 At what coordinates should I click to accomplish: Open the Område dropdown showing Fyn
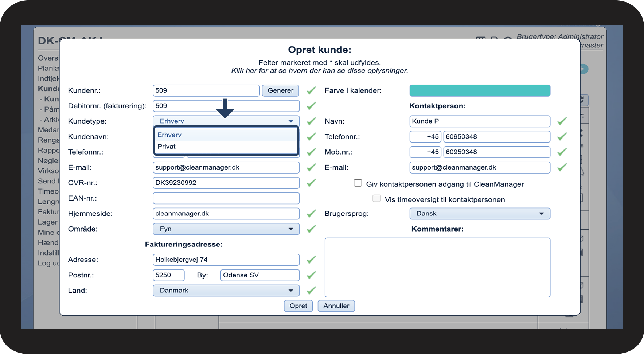point(226,229)
